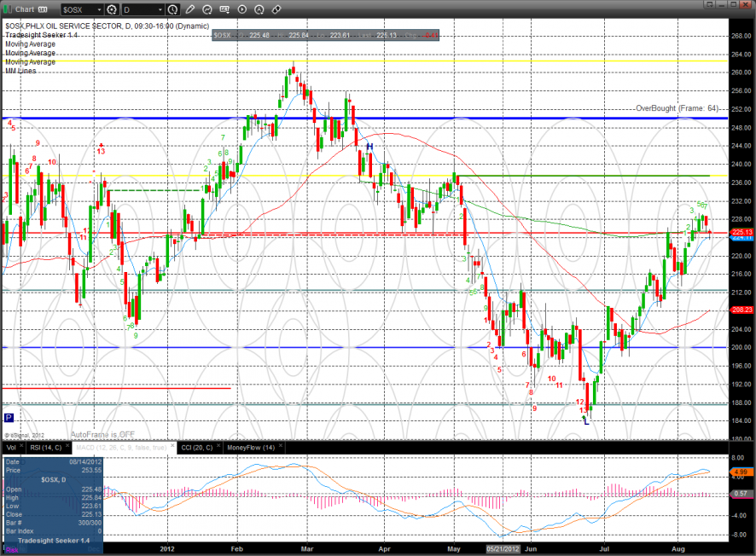Click the Tradesight Seeker 1.4 study label
756x556 pixels.
click(x=41, y=35)
